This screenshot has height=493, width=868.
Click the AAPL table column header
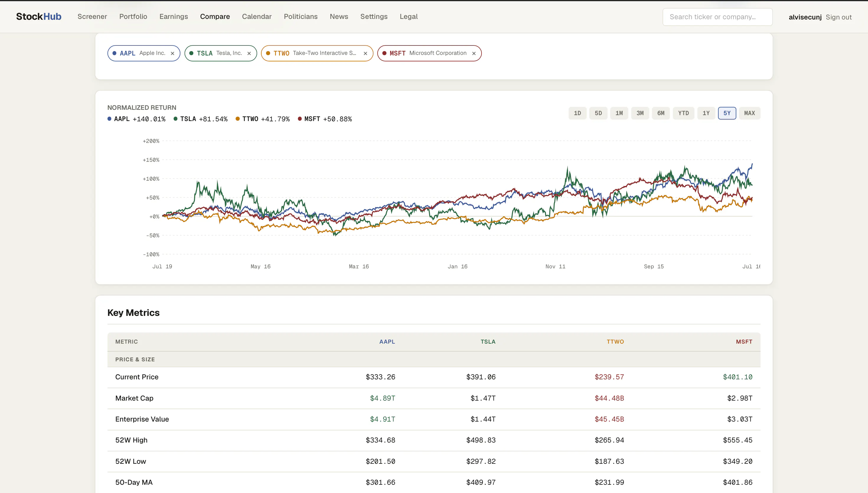(387, 342)
